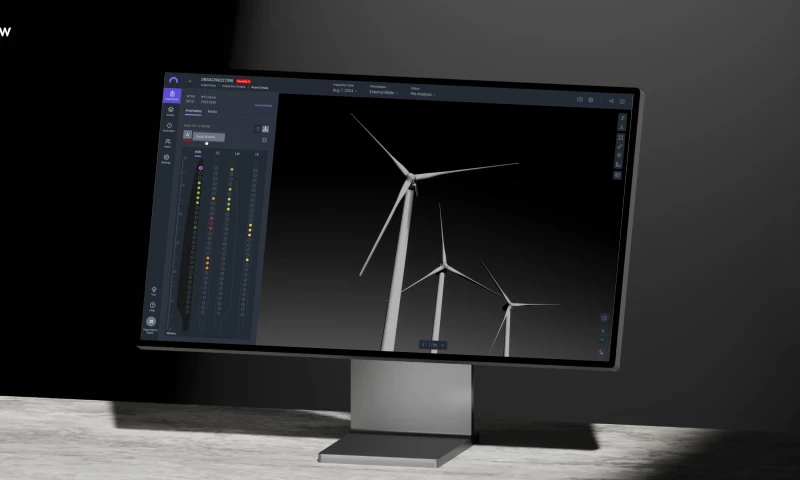Click the red pointer icon in viewer corner

click(x=601, y=352)
